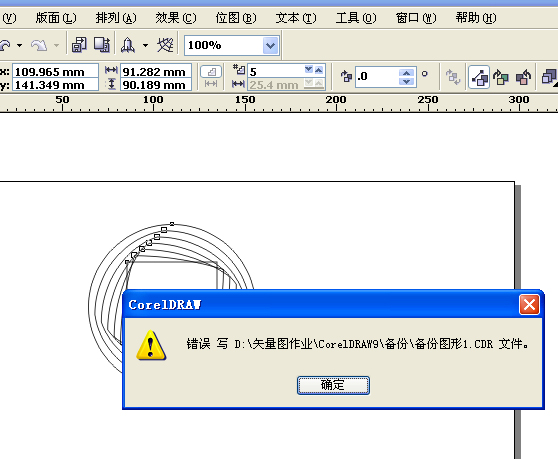
Task: Open the 效果(C) menu
Action: coord(176,18)
